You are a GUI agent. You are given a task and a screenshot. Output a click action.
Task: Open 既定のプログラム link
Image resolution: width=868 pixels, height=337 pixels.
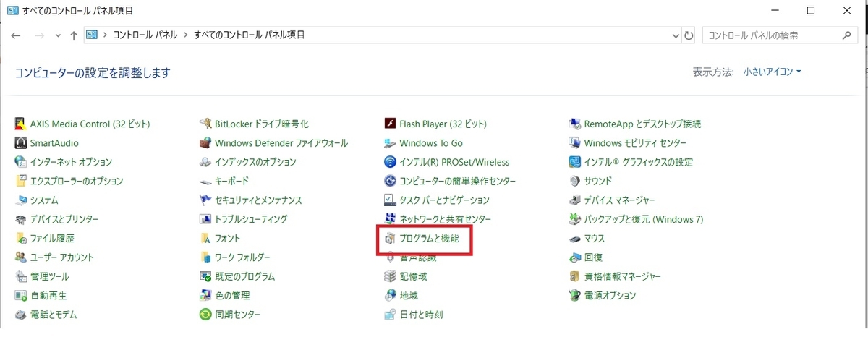click(x=244, y=276)
